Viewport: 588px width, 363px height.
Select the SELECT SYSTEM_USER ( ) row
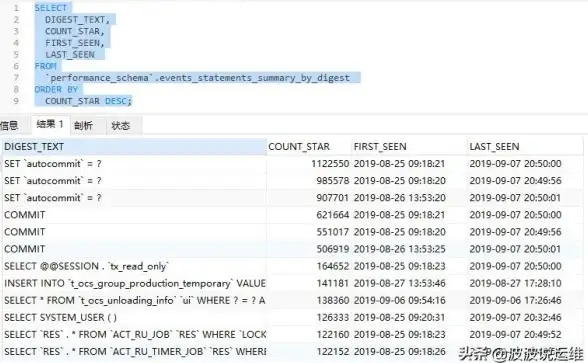click(292, 318)
